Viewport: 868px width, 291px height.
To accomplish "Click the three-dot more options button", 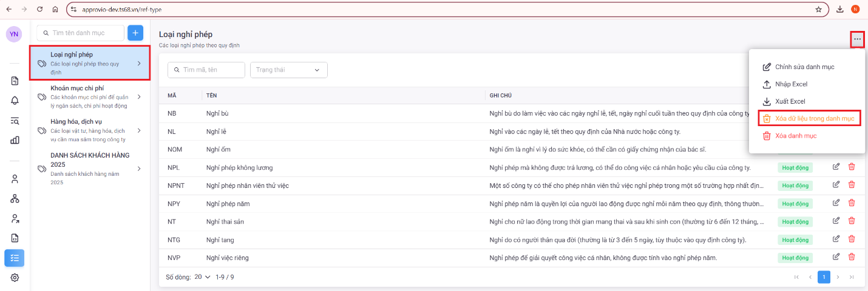I will 857,39.
